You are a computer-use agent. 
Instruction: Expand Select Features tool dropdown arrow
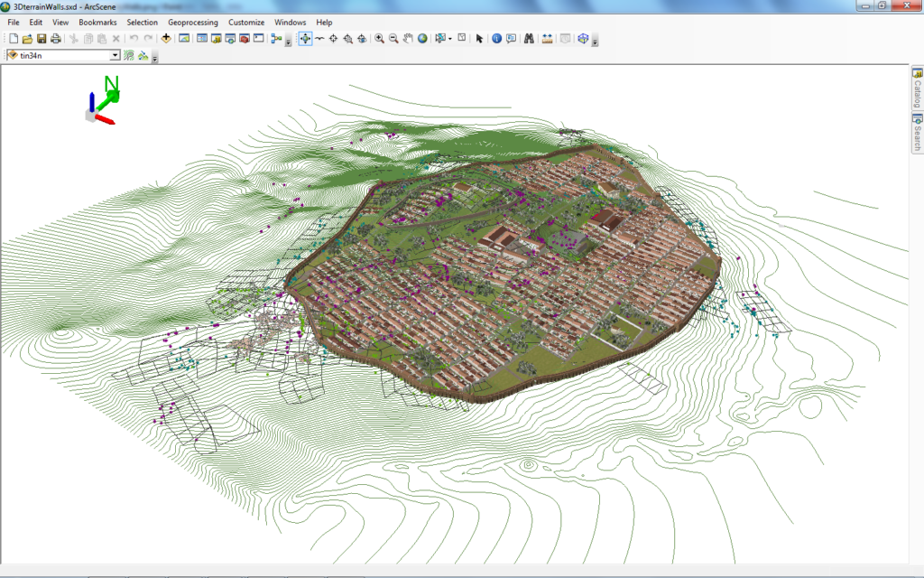point(449,39)
